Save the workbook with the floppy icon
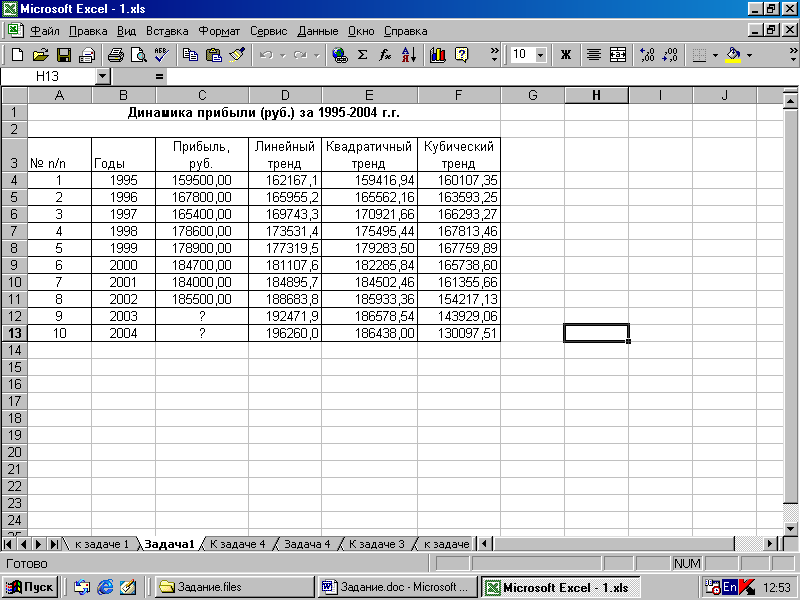Screen dimensions: 800x600 click(x=64, y=55)
